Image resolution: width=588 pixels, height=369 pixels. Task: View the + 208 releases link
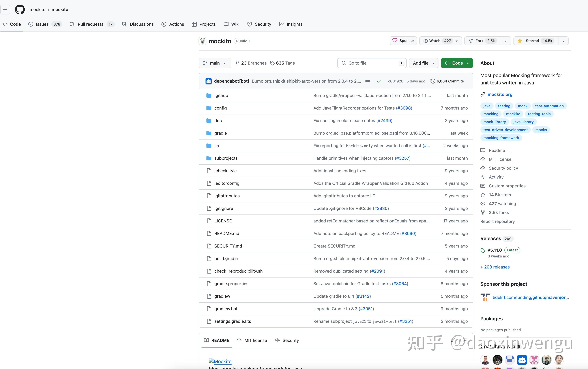(495, 267)
